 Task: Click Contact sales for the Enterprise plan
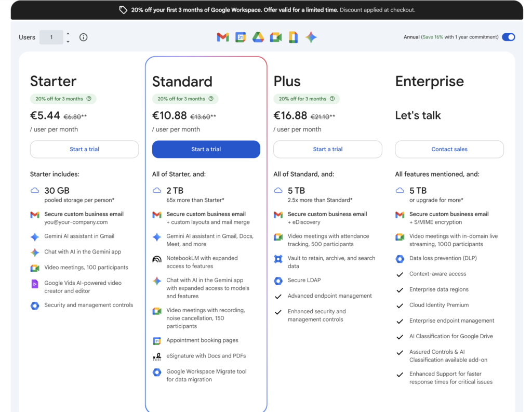[x=449, y=149]
